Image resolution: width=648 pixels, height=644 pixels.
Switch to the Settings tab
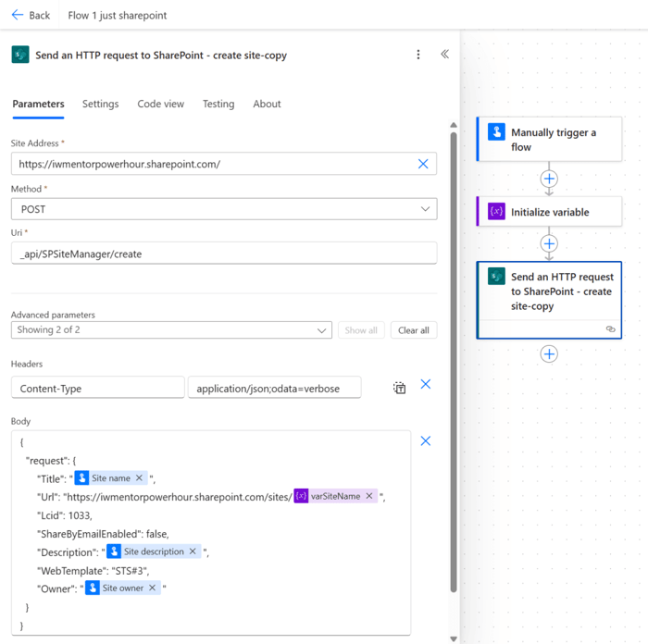tap(100, 105)
